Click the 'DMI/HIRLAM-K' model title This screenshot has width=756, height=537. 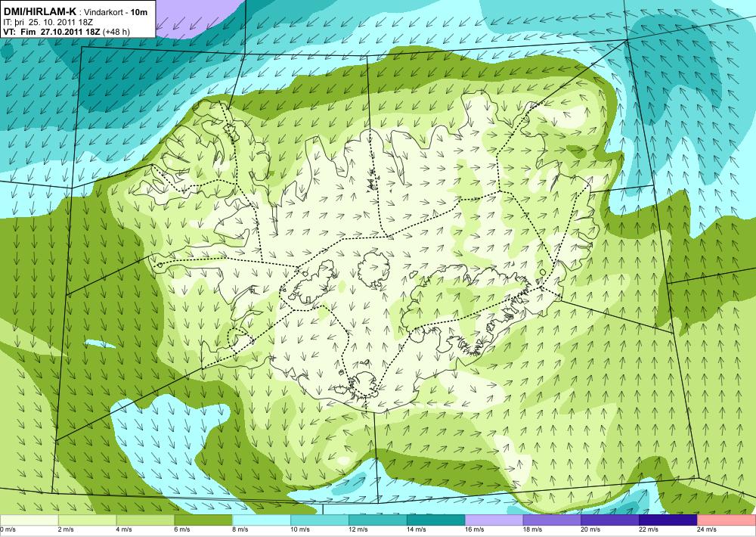pos(39,12)
